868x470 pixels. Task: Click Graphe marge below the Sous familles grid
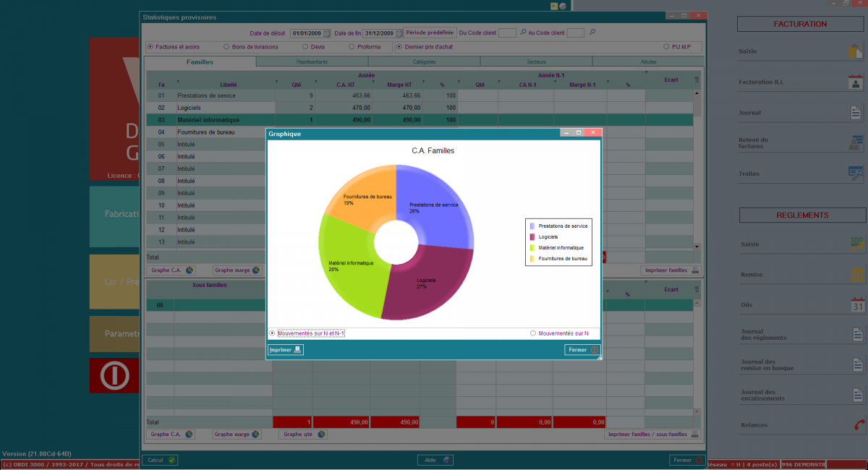[236, 435]
